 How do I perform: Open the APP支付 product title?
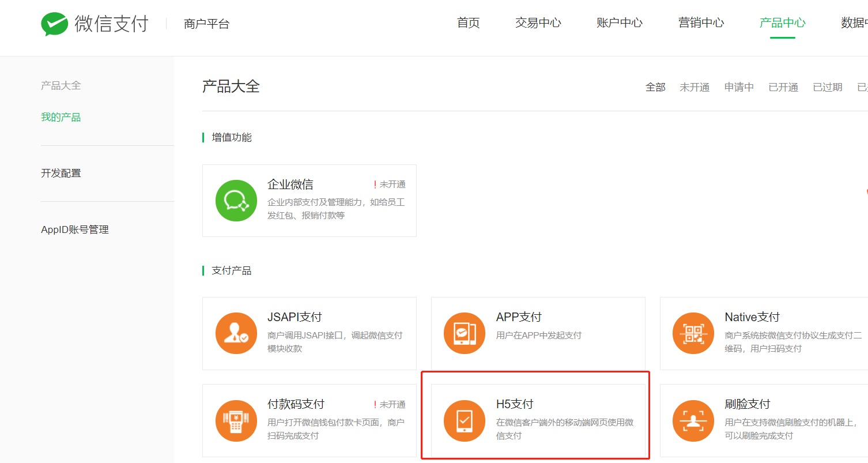pyautogui.click(x=519, y=317)
